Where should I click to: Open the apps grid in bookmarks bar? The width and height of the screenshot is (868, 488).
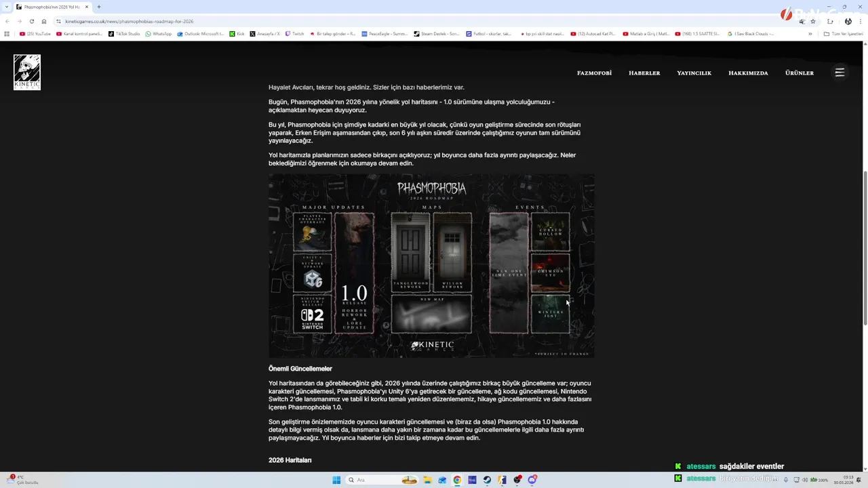(x=7, y=34)
